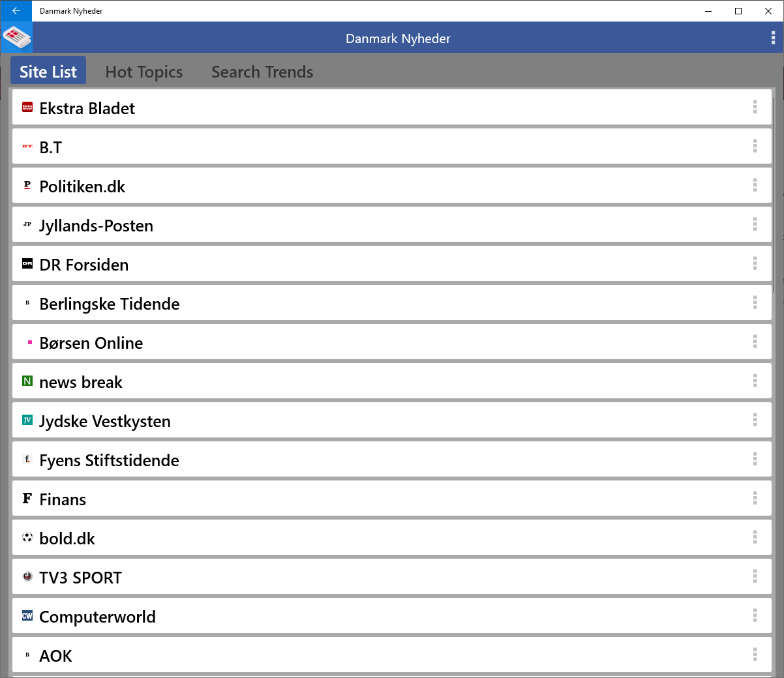The width and height of the screenshot is (784, 678).
Task: Open more options for TV3 SPORT
Action: tap(755, 576)
